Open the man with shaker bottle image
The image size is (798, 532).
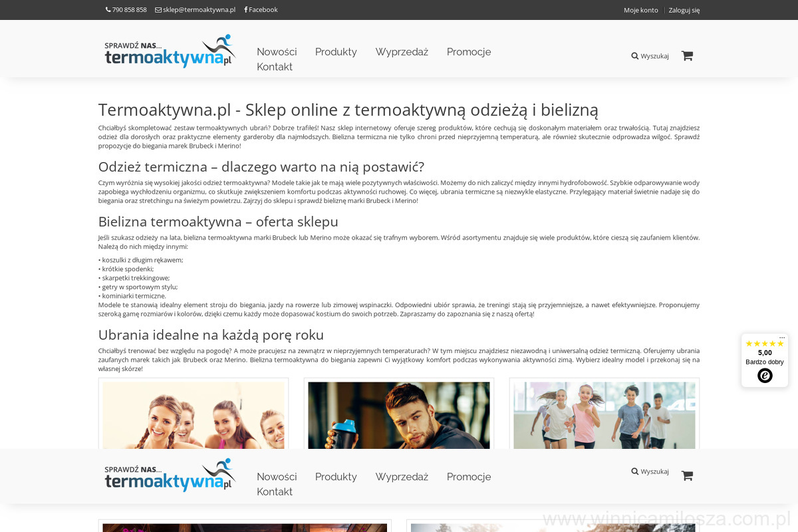tap(399, 414)
